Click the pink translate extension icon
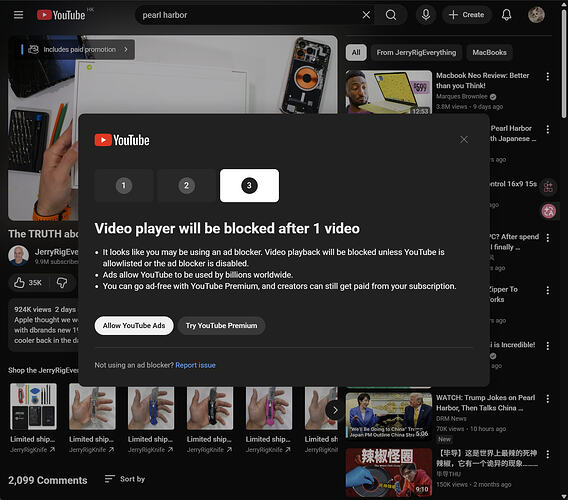The height and width of the screenshot is (500, 568). [548, 211]
